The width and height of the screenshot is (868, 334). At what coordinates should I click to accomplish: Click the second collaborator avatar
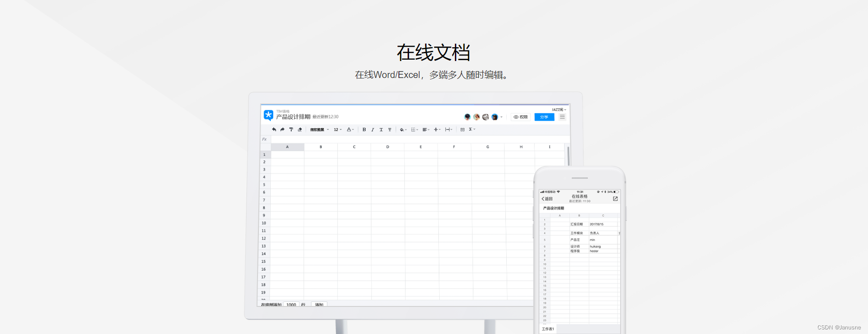(476, 117)
